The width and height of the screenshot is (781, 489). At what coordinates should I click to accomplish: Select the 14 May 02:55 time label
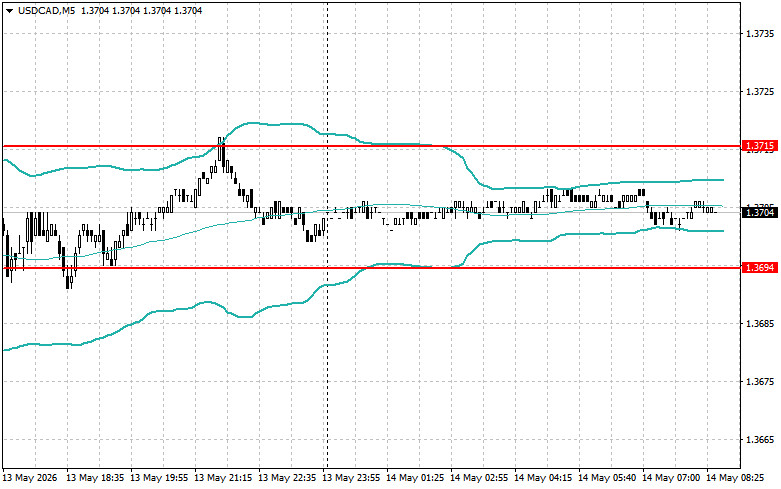coord(479,478)
